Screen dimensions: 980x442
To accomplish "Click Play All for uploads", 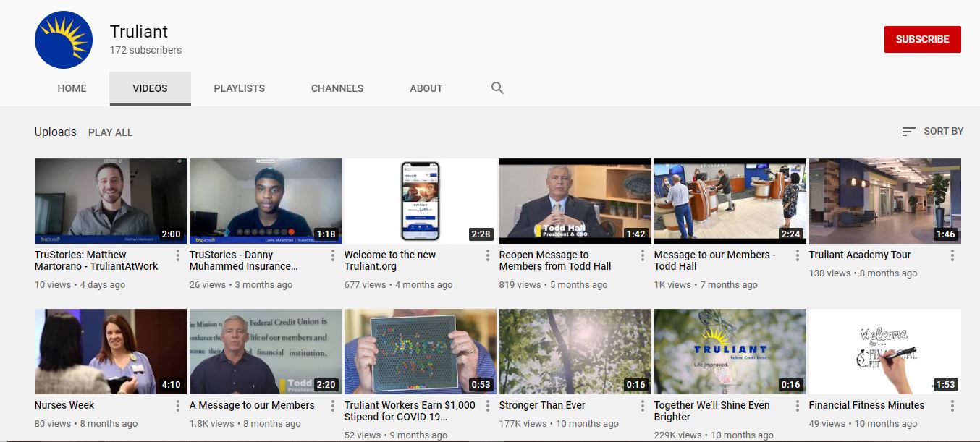I will 110,132.
